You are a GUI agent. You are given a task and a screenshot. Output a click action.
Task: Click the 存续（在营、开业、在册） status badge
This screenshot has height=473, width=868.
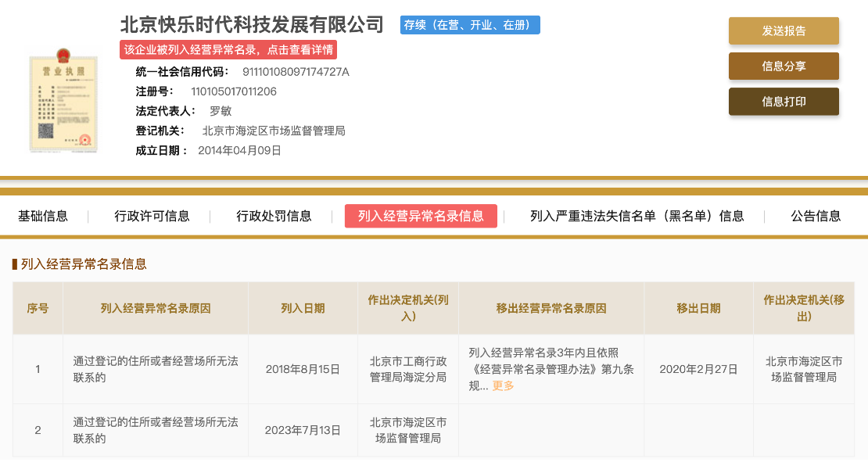470,25
